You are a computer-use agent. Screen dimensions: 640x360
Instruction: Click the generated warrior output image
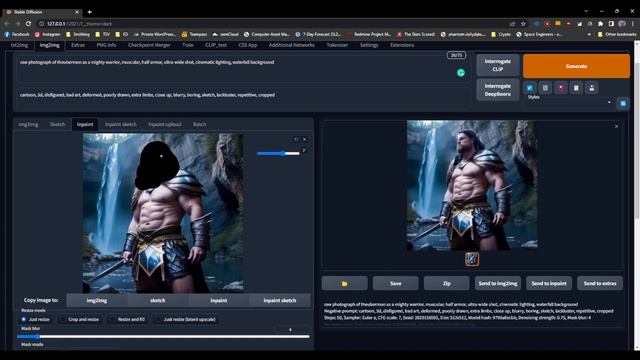point(472,185)
